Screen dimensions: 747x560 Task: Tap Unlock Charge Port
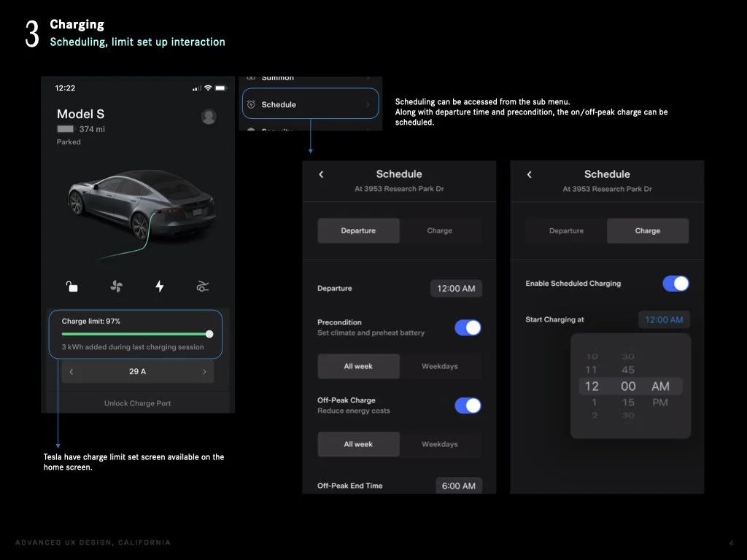click(x=137, y=402)
